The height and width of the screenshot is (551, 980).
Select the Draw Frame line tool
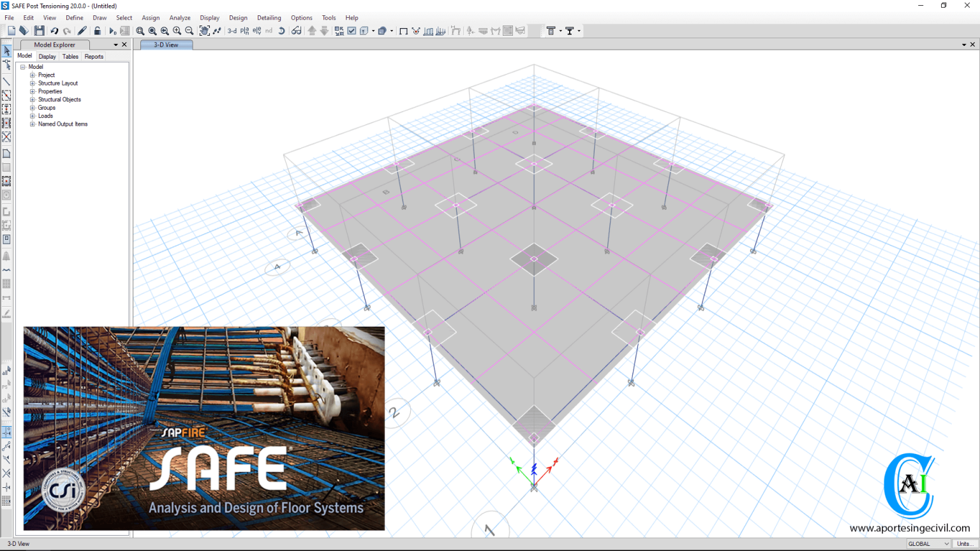tap(6, 81)
